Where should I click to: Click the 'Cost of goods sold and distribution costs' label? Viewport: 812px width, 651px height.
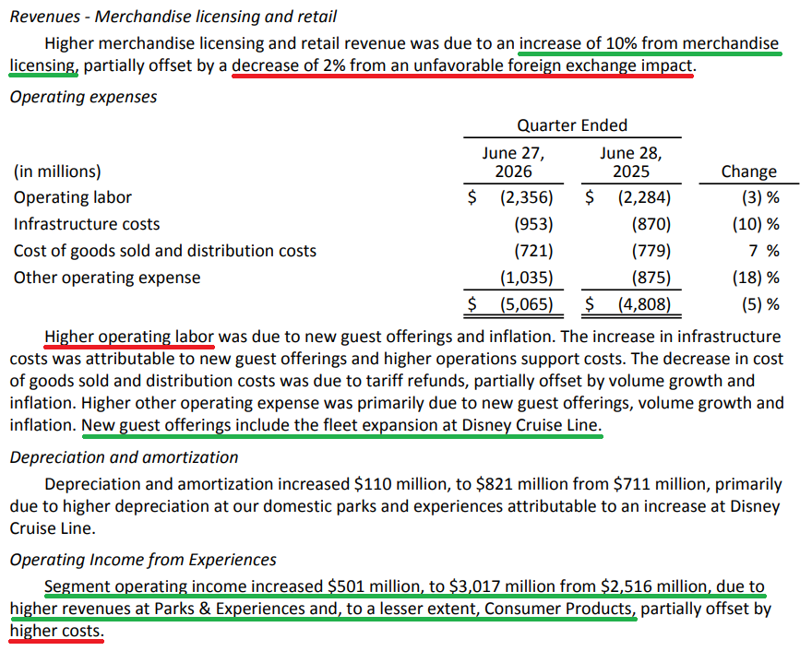point(164,251)
